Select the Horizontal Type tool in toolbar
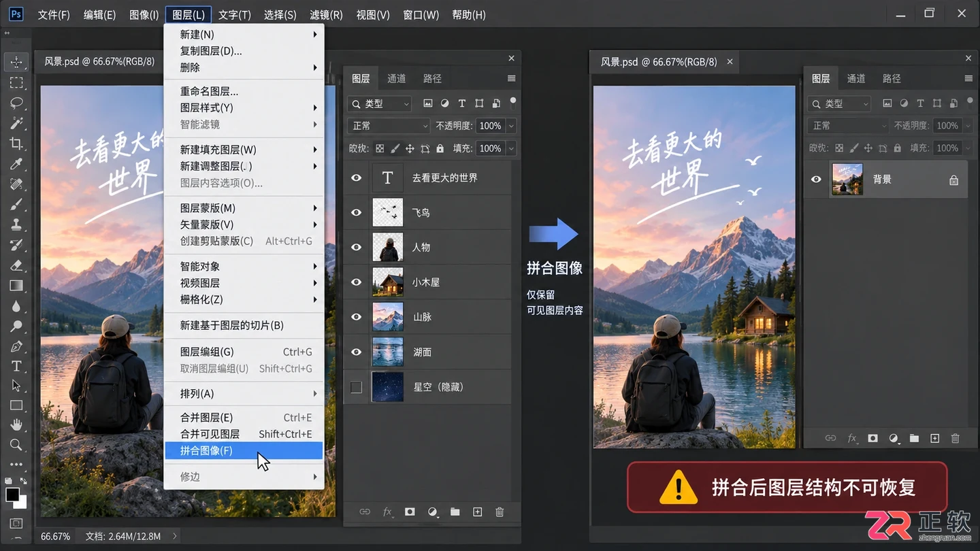This screenshot has height=551, width=980. click(16, 366)
